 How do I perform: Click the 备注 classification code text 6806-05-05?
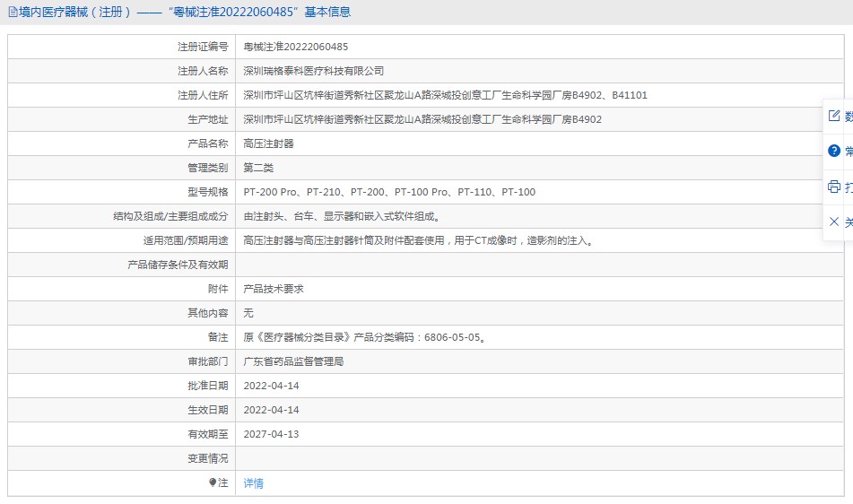click(x=451, y=337)
